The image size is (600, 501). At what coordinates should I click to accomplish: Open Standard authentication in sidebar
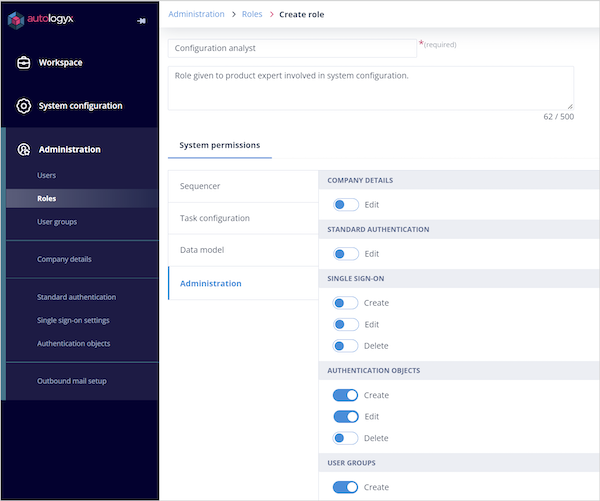click(77, 297)
